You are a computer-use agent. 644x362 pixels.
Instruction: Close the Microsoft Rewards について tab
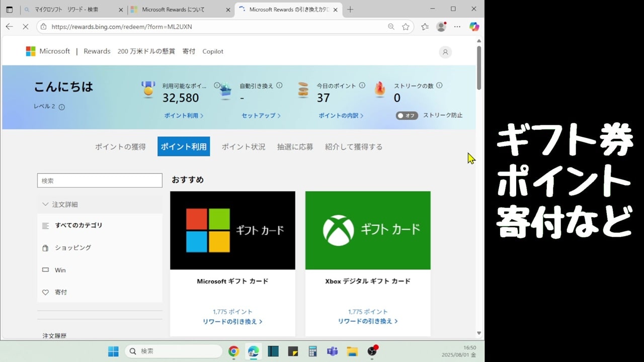(x=228, y=10)
